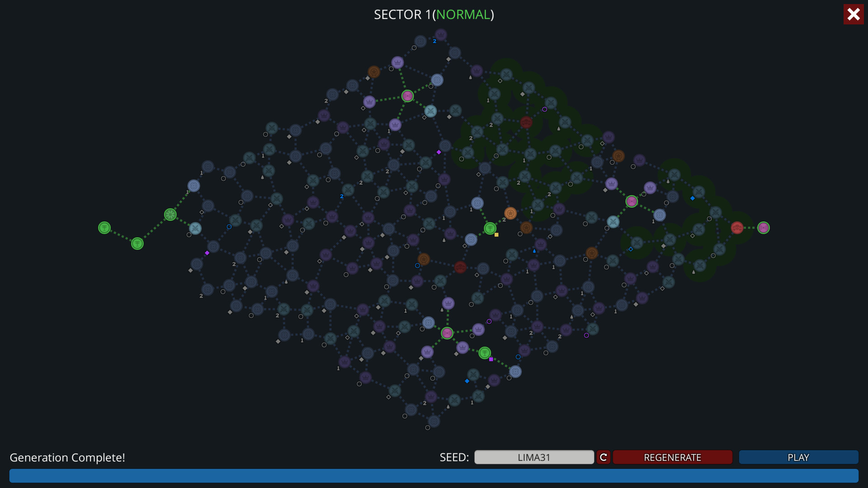Click the SEED text field showing LIMA31
This screenshot has height=488, width=868.
point(533,457)
